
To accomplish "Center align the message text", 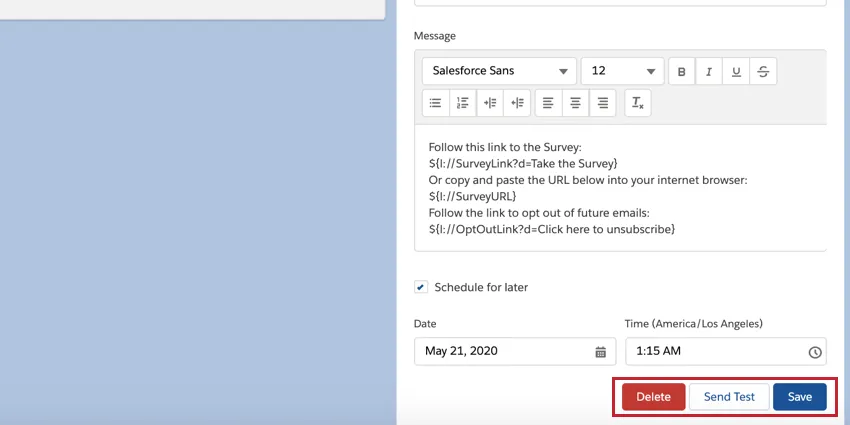I will point(575,102).
